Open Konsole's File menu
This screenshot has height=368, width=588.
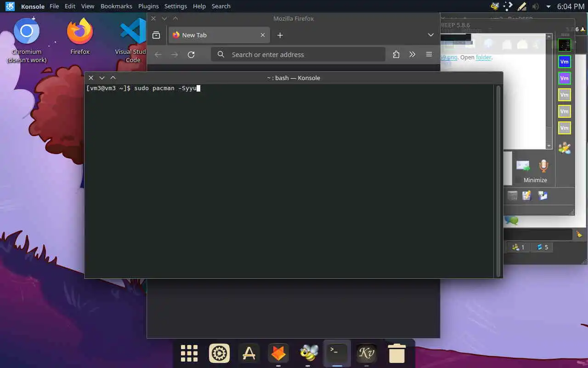[54, 6]
